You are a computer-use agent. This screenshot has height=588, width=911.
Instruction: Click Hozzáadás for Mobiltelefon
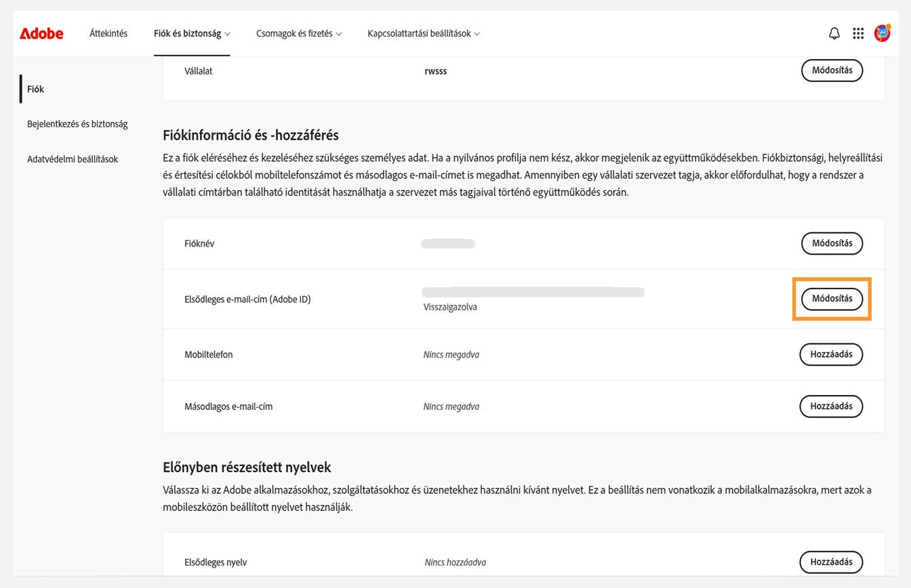click(x=831, y=354)
